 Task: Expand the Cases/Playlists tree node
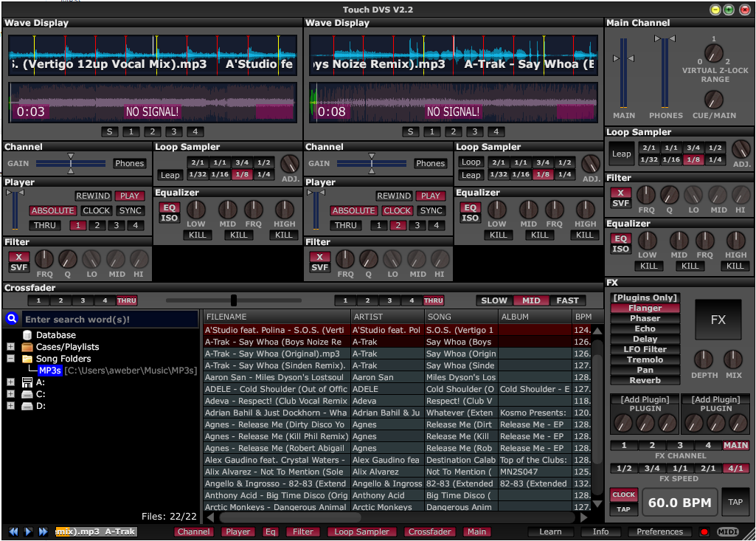(10, 347)
